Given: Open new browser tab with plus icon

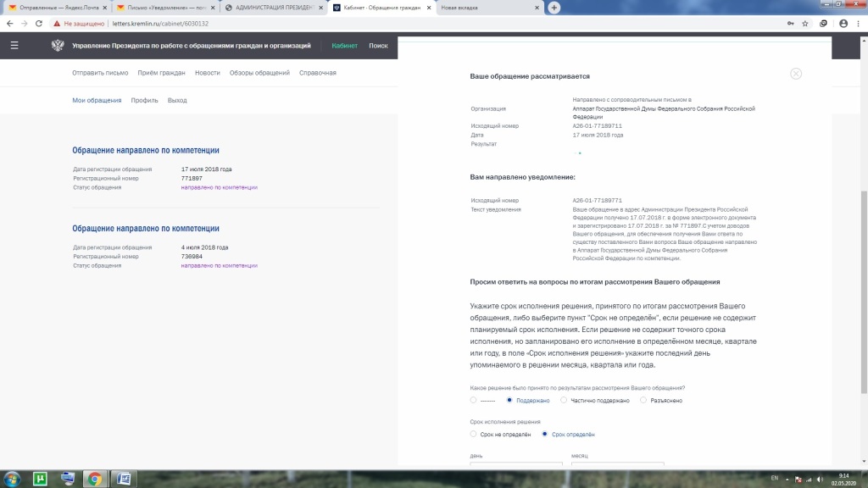Looking at the screenshot, I should 554,8.
